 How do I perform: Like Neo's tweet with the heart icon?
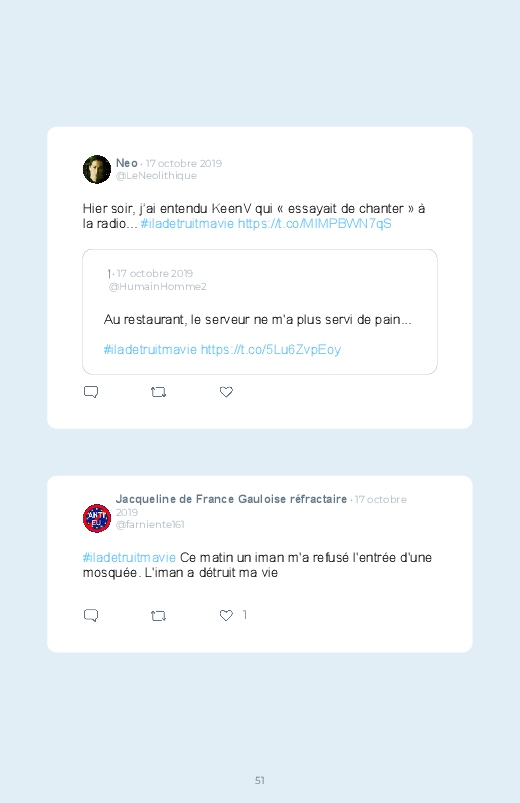click(x=226, y=392)
